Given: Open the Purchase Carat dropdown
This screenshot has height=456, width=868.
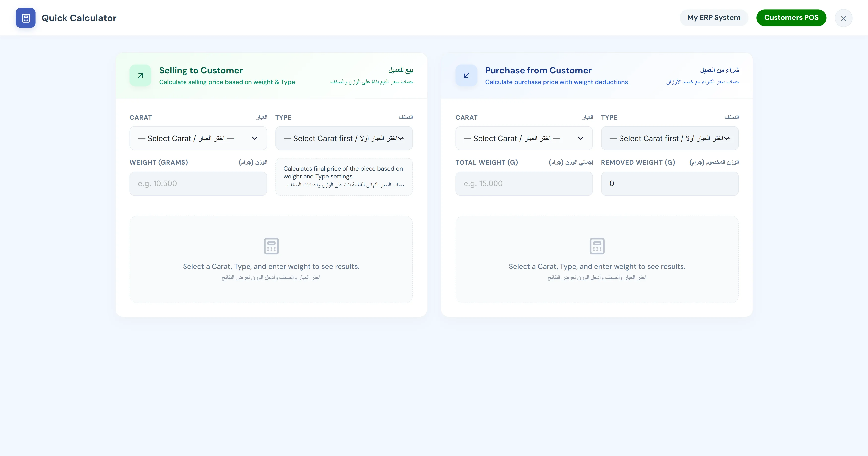Looking at the screenshot, I should coord(524,138).
